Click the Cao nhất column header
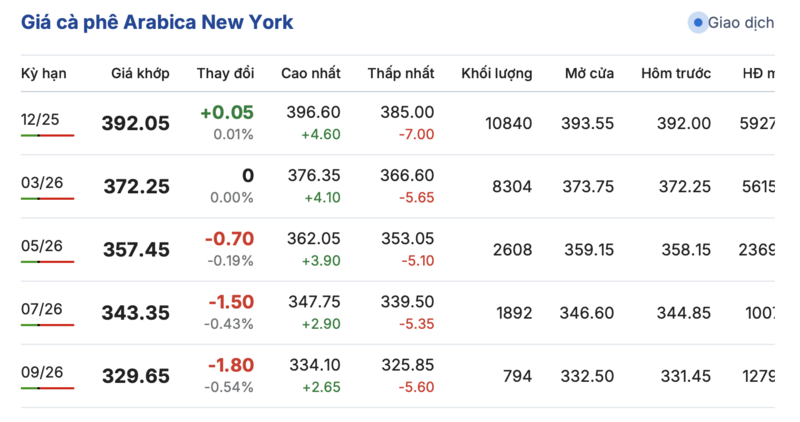800x422 pixels. tap(310, 73)
